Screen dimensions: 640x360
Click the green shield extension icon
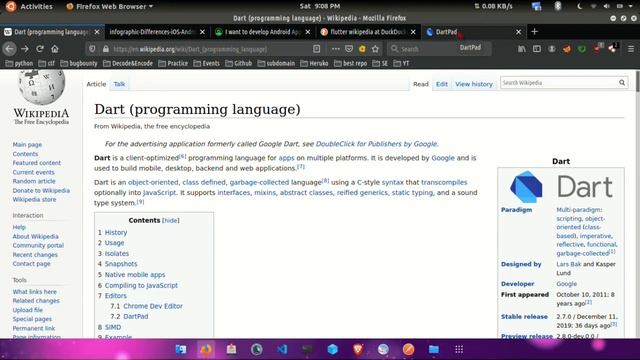pyautogui.click(x=582, y=49)
